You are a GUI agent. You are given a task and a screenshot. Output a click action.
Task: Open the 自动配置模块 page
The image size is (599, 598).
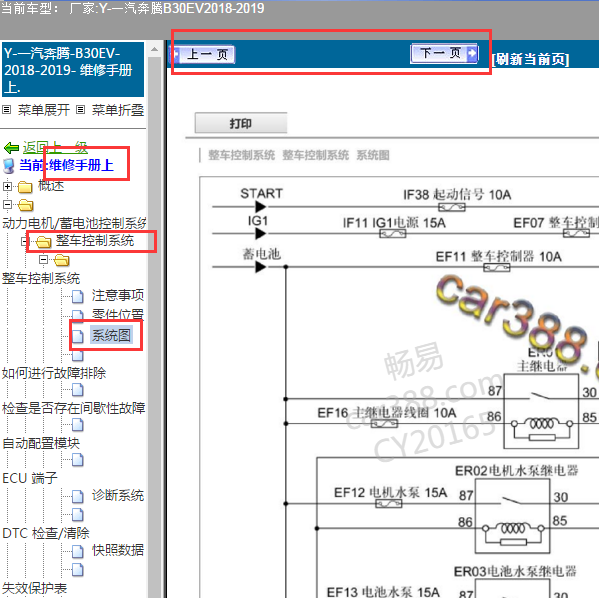41,443
